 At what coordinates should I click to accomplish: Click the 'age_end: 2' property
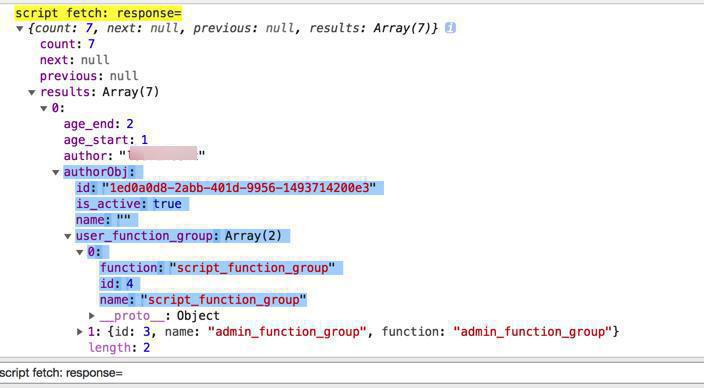98,124
